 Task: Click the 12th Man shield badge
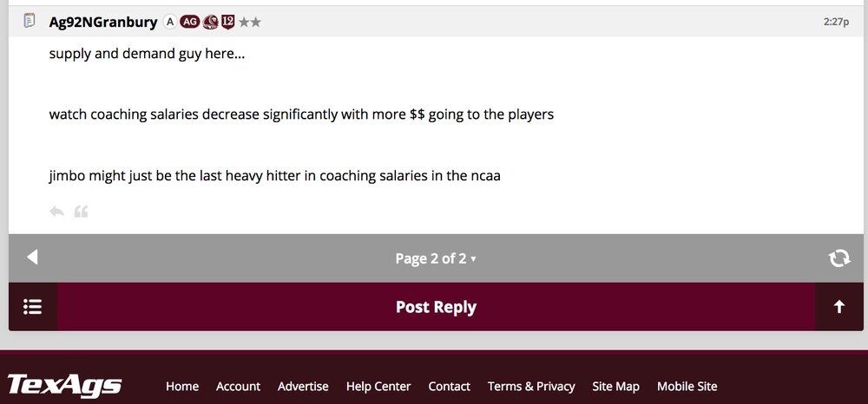click(227, 22)
